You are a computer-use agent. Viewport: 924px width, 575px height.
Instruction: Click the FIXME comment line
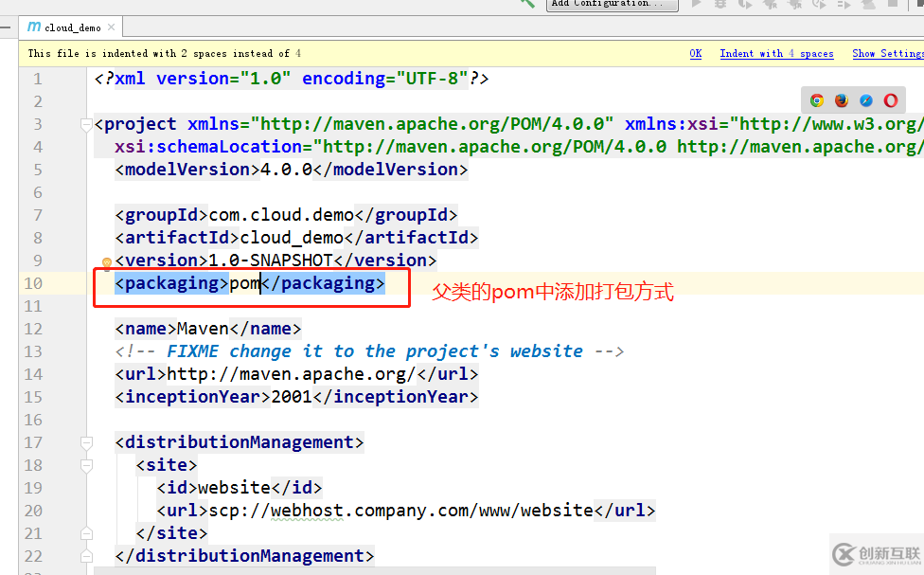[369, 351]
